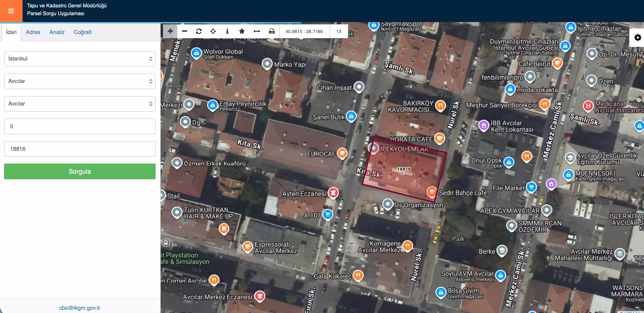Refresh the map with the reload icon

[199, 31]
